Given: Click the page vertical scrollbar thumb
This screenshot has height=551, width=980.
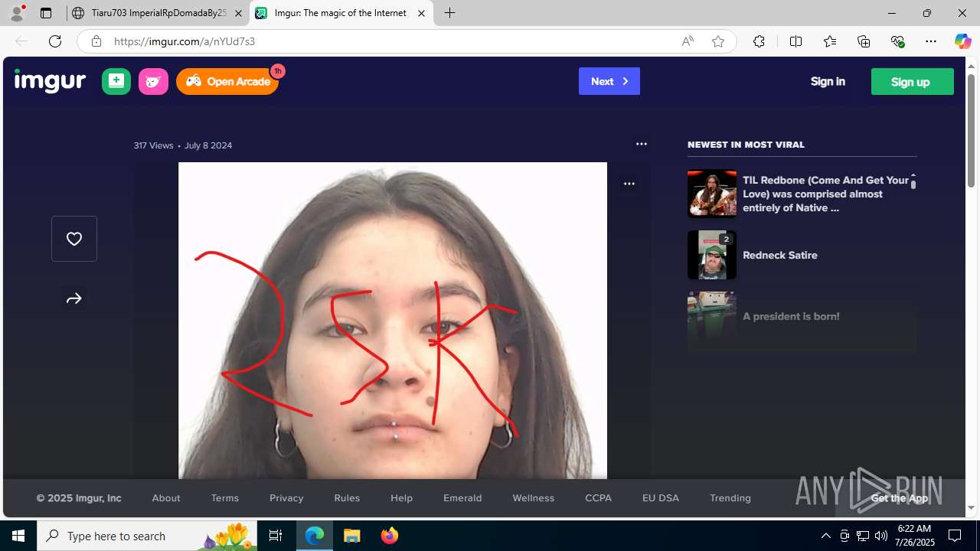Looking at the screenshot, I should (x=971, y=130).
